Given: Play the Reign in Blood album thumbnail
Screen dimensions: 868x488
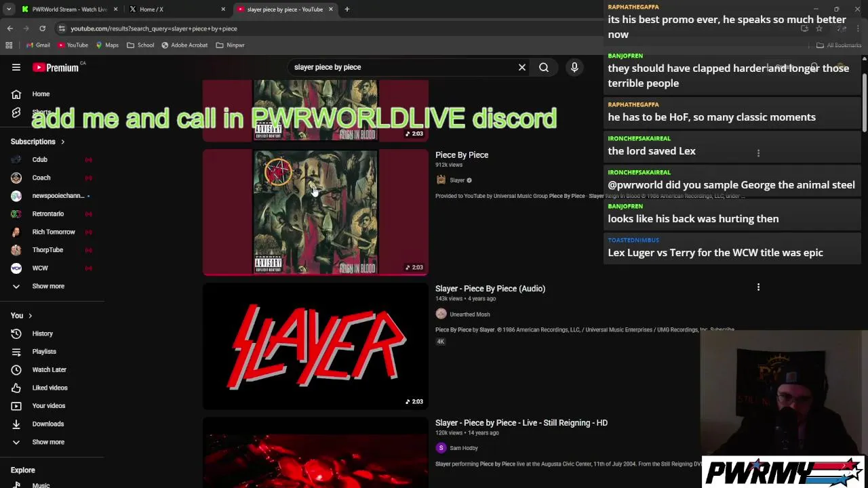Looking at the screenshot, I should [315, 212].
